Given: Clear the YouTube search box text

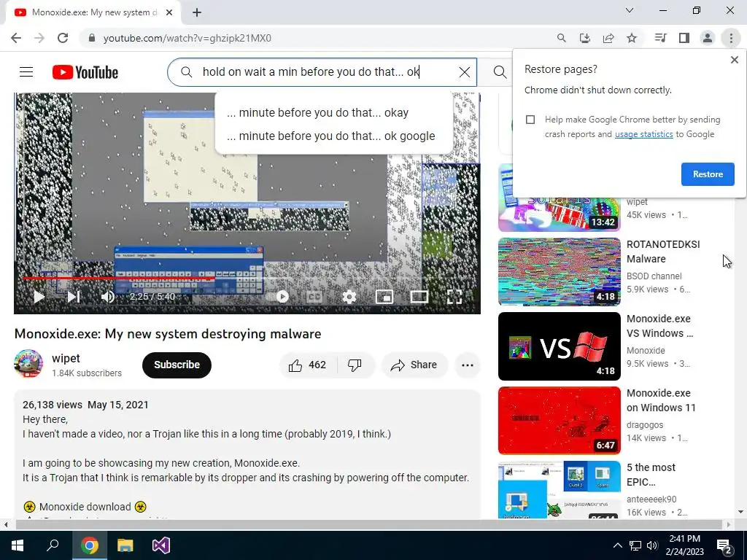Looking at the screenshot, I should [464, 72].
